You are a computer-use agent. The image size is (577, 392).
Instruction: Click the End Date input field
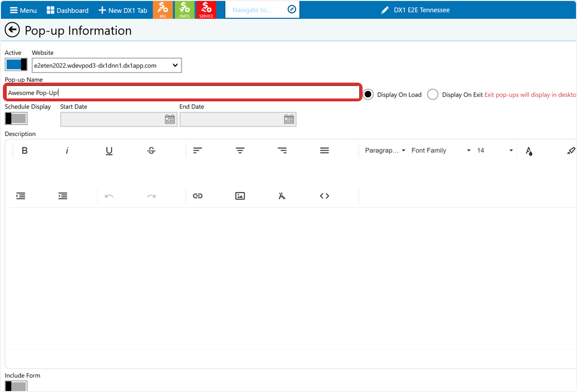point(238,120)
